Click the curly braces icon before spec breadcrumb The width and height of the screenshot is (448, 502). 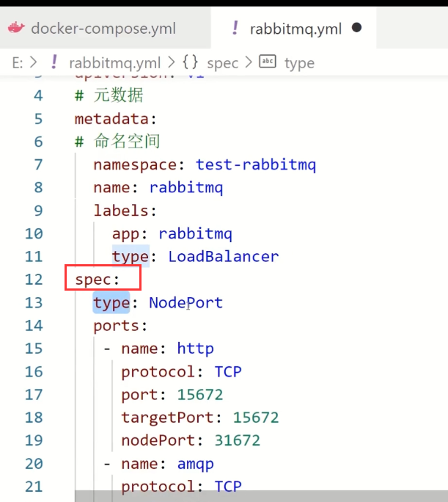[190, 62]
